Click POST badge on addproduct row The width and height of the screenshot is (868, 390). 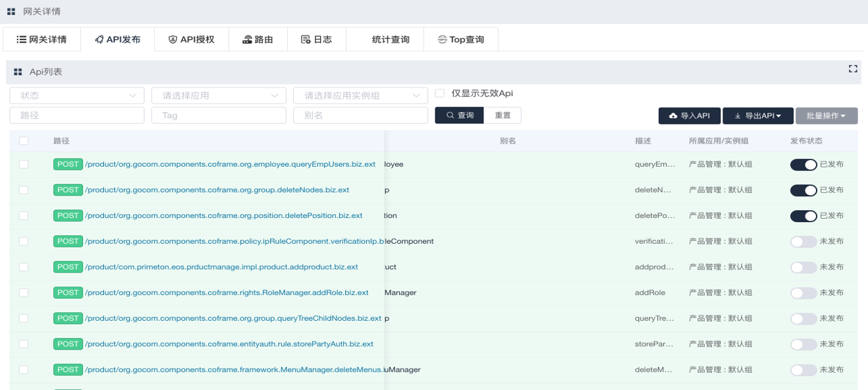(68, 267)
